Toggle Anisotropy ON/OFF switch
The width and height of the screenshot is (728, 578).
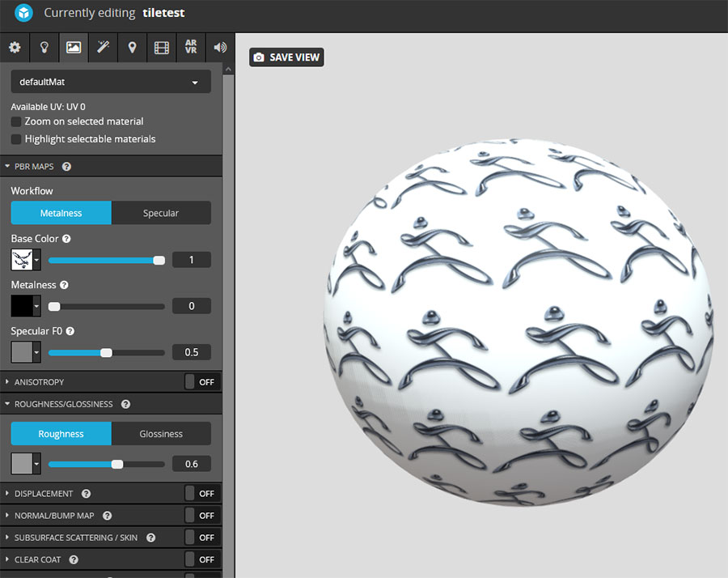click(x=202, y=382)
